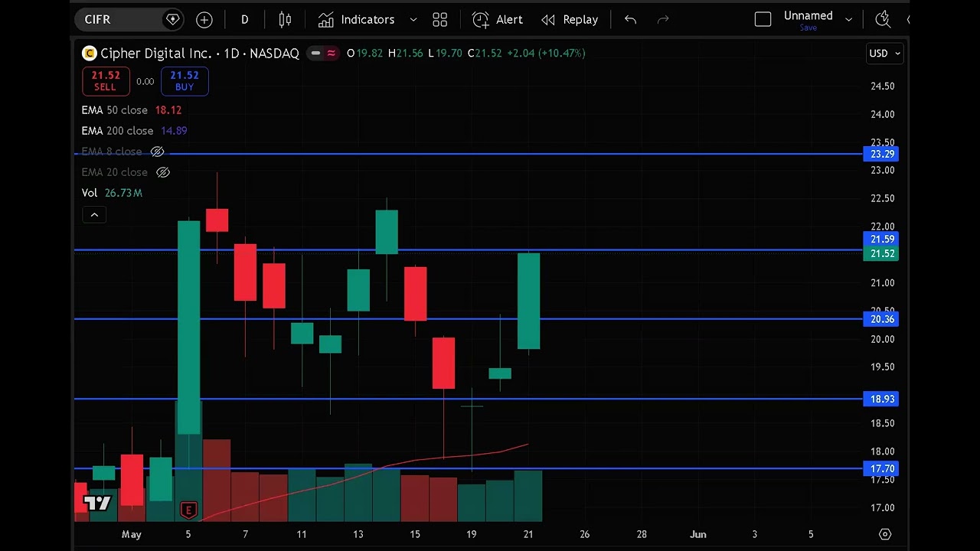Click the Unnamed layout name
Screen dimensions: 980x551
coord(808,15)
